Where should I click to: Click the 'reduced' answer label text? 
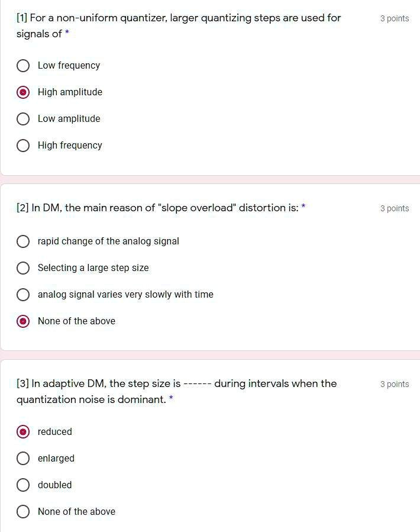55,432
